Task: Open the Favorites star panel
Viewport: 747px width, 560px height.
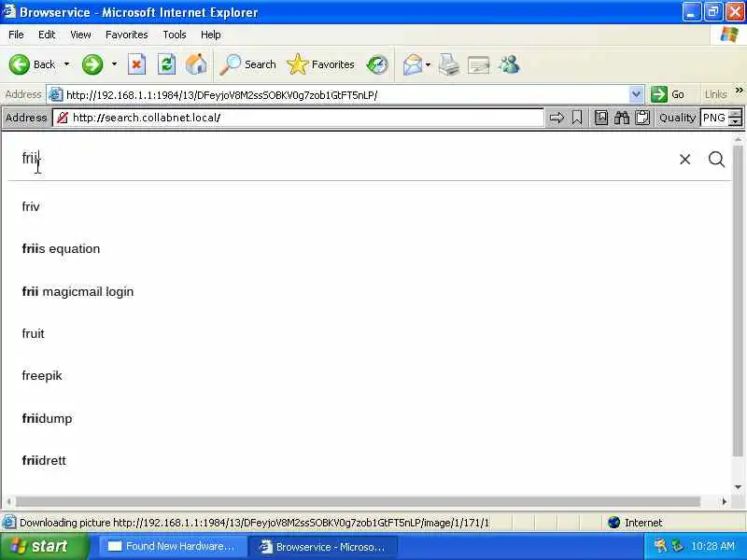Action: 320,64
